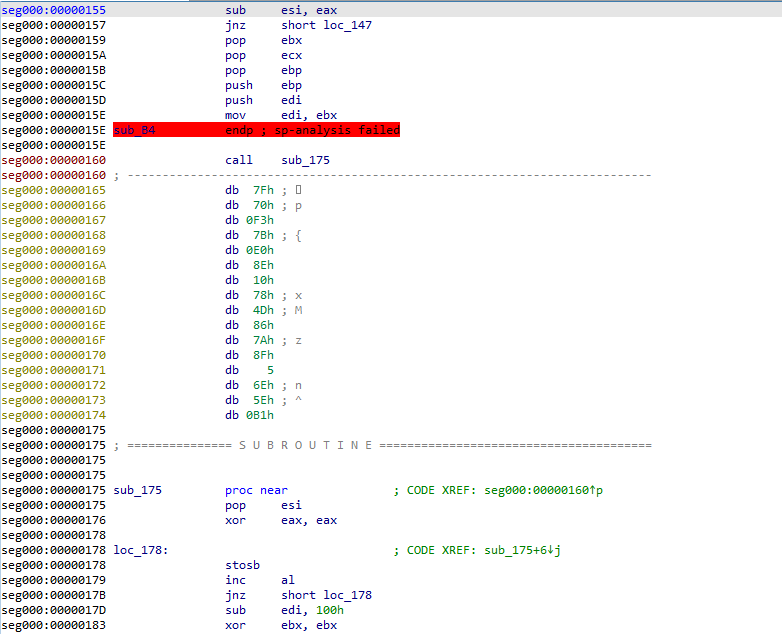Click the 'mov edi, ebx' instruction

pyautogui.click(x=281, y=115)
